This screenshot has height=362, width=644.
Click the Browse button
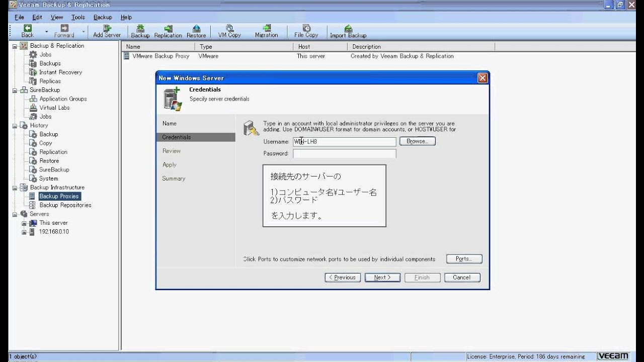coord(418,142)
